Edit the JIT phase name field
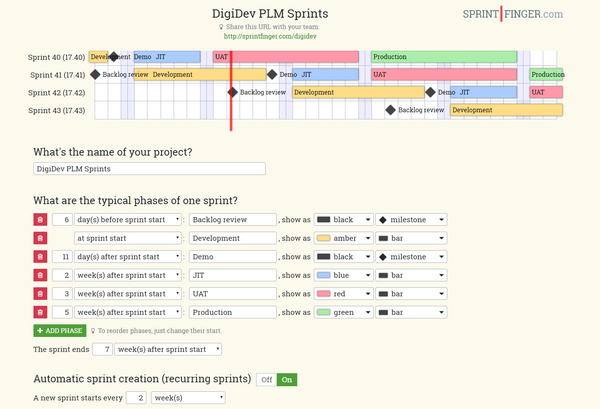600x409 pixels. [233, 275]
